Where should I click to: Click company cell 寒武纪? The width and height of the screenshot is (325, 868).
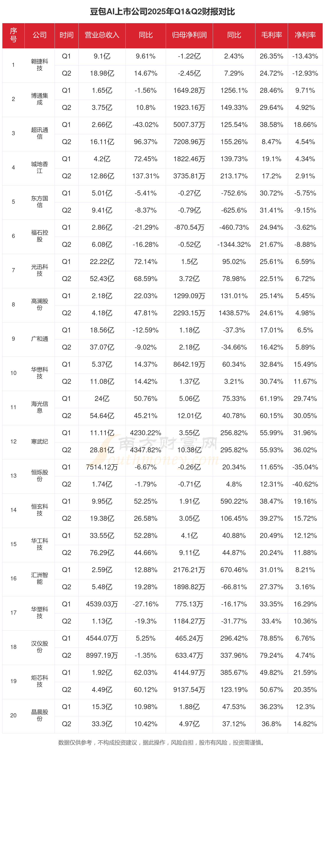(x=39, y=441)
